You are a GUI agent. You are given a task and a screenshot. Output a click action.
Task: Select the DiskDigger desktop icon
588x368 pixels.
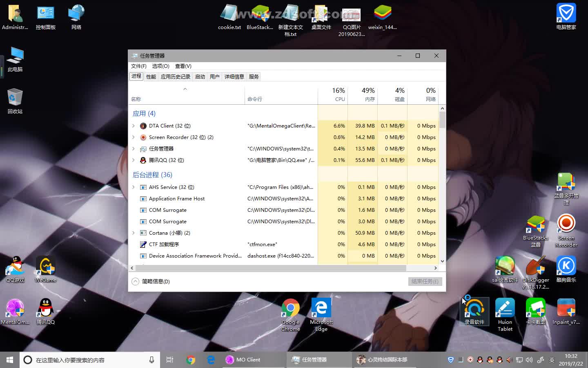[x=536, y=273]
